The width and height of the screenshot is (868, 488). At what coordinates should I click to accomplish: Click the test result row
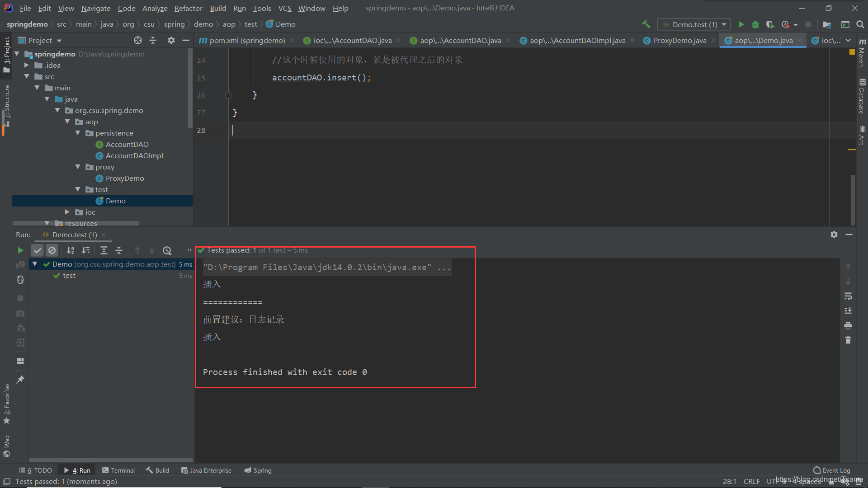(x=111, y=276)
